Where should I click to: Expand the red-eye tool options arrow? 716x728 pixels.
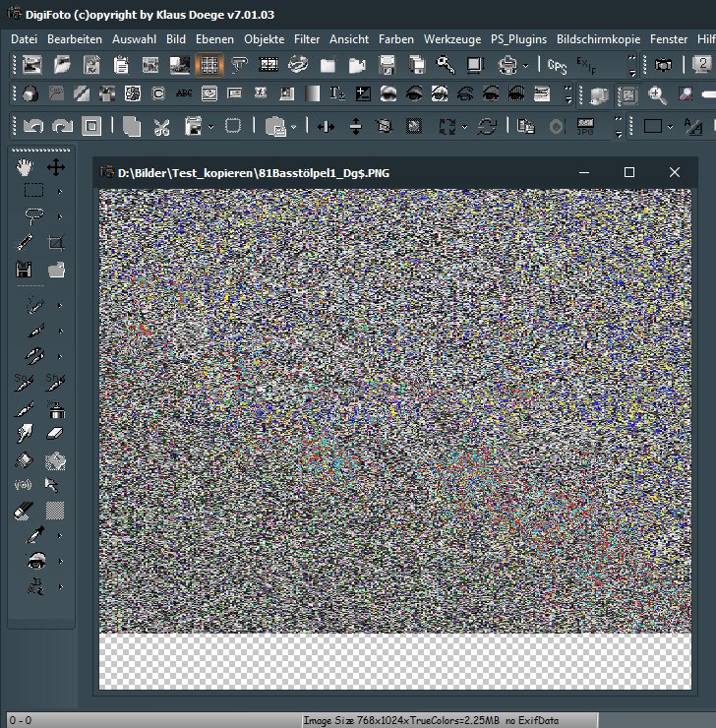[61, 562]
